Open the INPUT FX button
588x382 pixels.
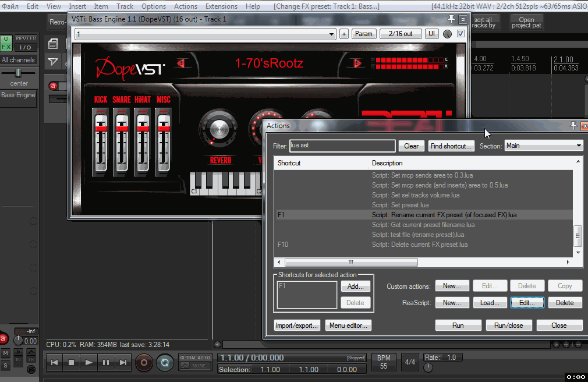pyautogui.click(x=26, y=38)
